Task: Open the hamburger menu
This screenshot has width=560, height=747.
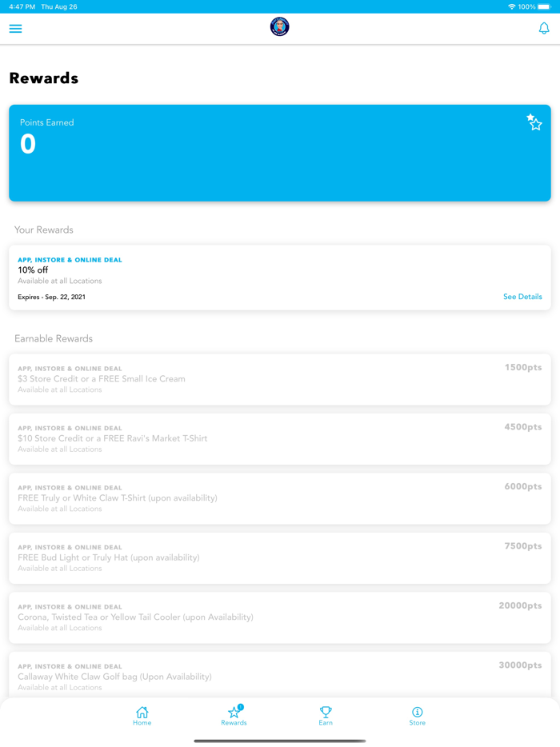Action: (15, 29)
